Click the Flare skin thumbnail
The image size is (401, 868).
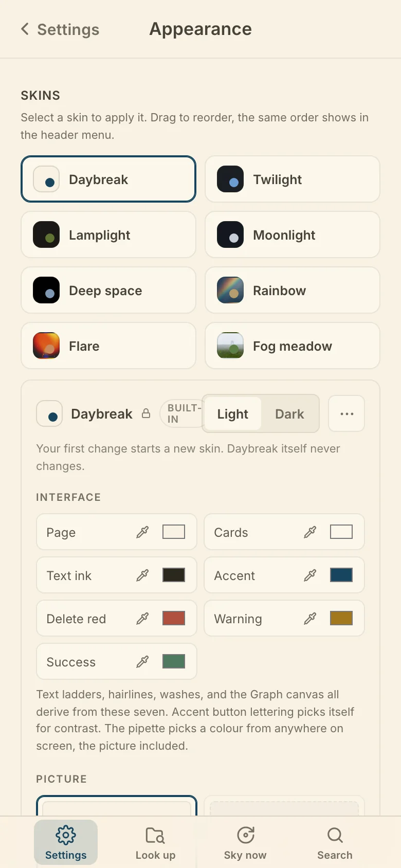[x=46, y=346]
